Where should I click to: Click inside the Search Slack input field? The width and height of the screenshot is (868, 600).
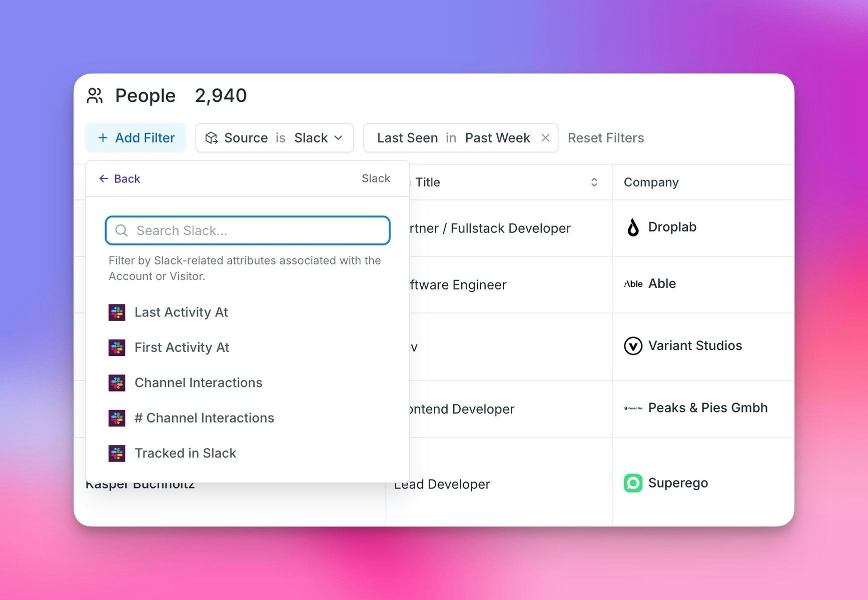[247, 230]
